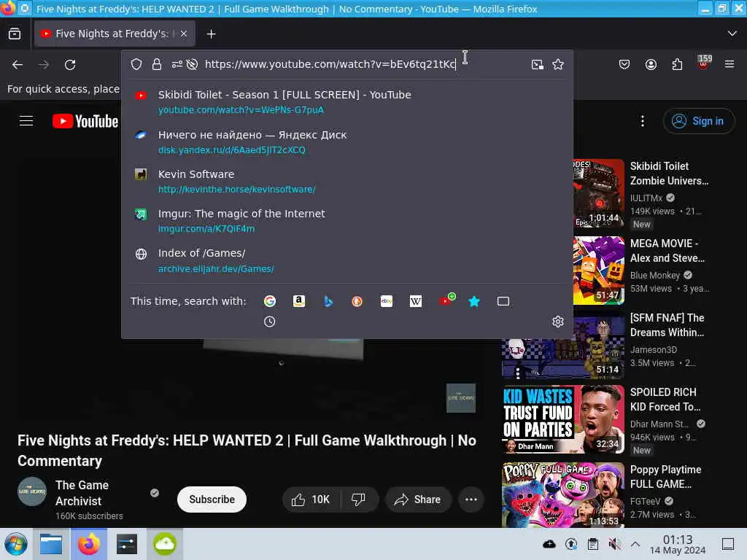Search this time with DuckDuckGo
The width and height of the screenshot is (747, 560).
tap(357, 301)
